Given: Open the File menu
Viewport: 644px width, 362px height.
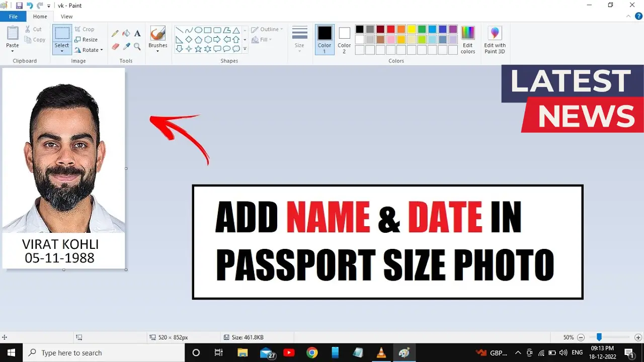Looking at the screenshot, I should (x=13, y=17).
